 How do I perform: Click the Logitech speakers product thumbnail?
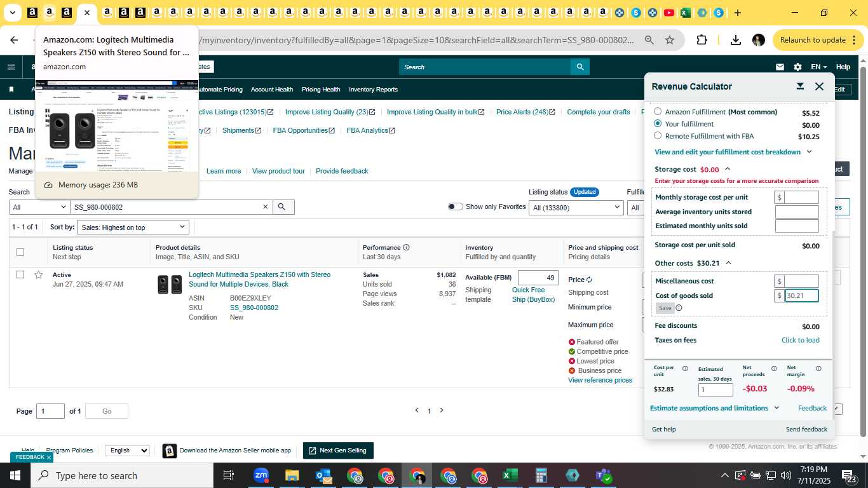pos(170,284)
